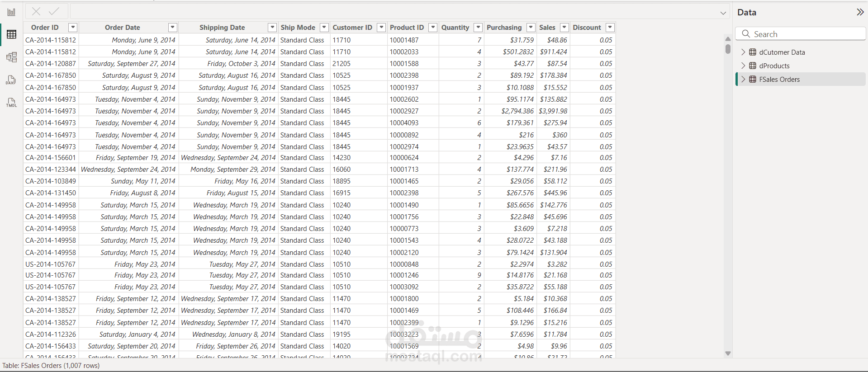The width and height of the screenshot is (868, 372).
Task: Click Order ID cell CA-2014-156601
Action: [51, 158]
